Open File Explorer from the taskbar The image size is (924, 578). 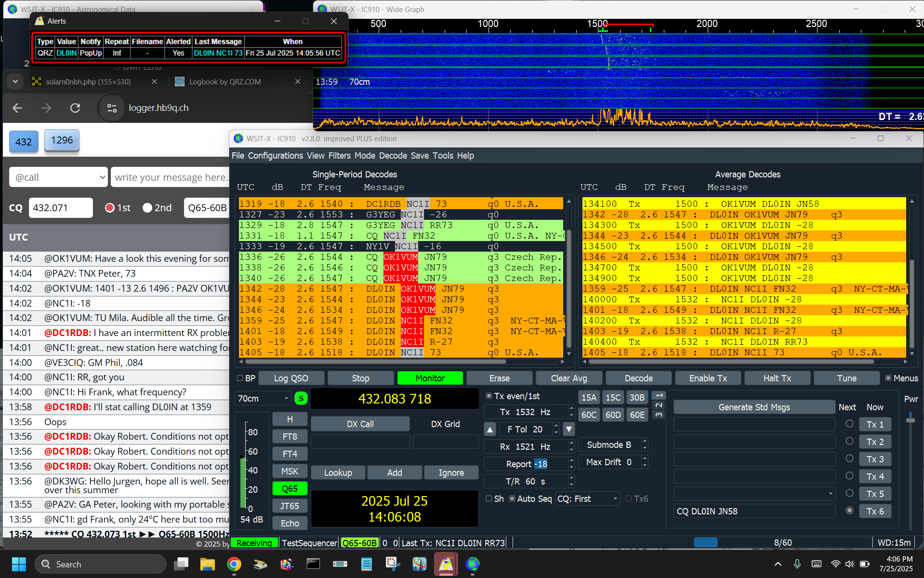(208, 564)
